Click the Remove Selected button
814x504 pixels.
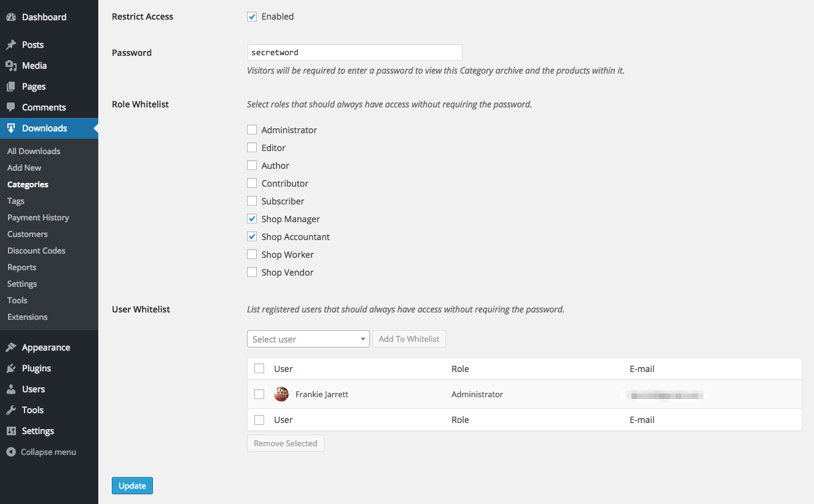click(285, 443)
